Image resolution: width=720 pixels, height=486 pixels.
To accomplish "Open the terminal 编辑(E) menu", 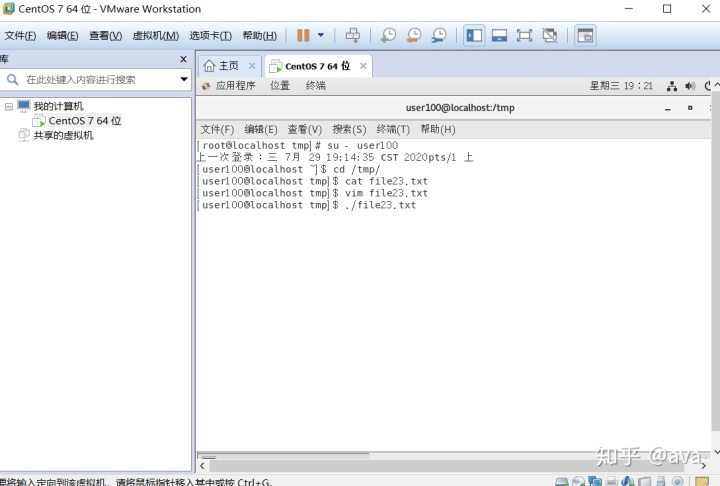I will click(261, 130).
